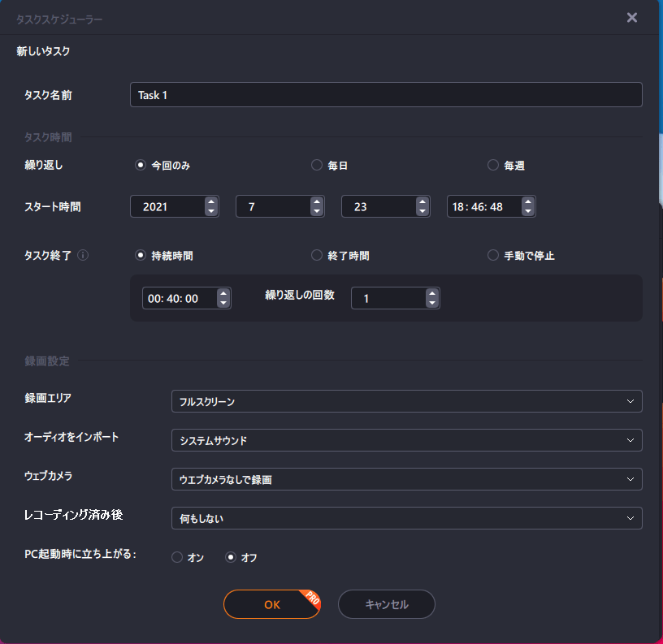Screen dimensions: 663x644
Task: Increment the 繰り返しの回数 count
Action: [432, 293]
